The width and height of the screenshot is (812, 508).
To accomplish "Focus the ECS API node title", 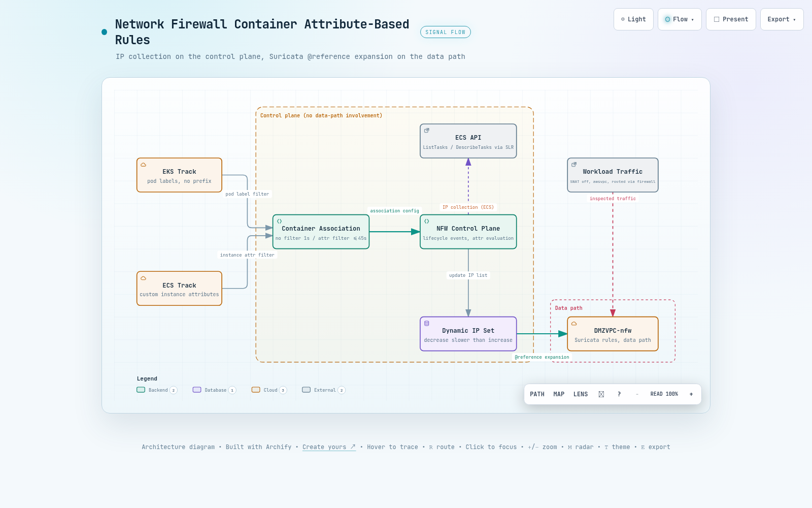I will (468, 138).
